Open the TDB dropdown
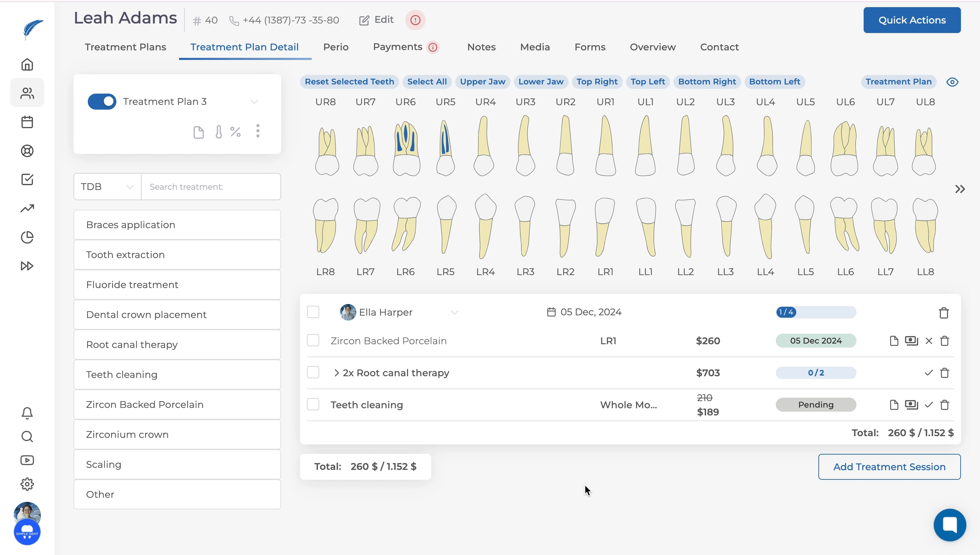The image size is (980, 555). [108, 187]
